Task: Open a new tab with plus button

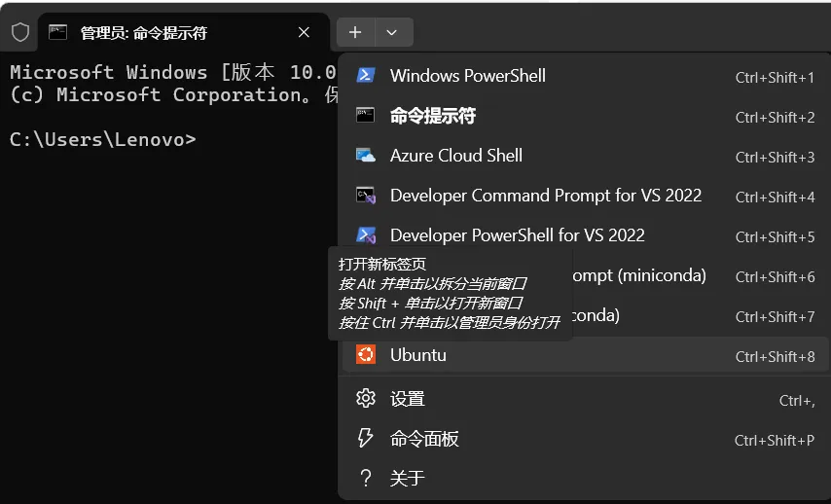Action: tap(355, 32)
